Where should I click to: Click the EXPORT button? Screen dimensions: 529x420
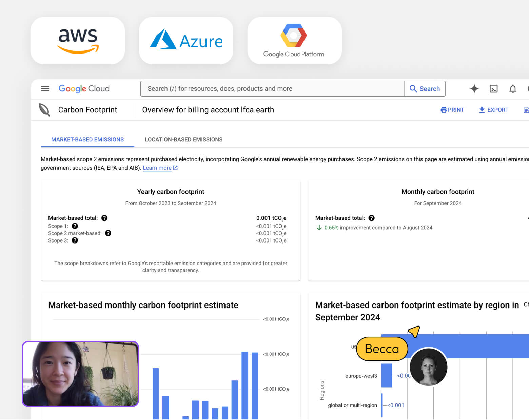click(494, 110)
